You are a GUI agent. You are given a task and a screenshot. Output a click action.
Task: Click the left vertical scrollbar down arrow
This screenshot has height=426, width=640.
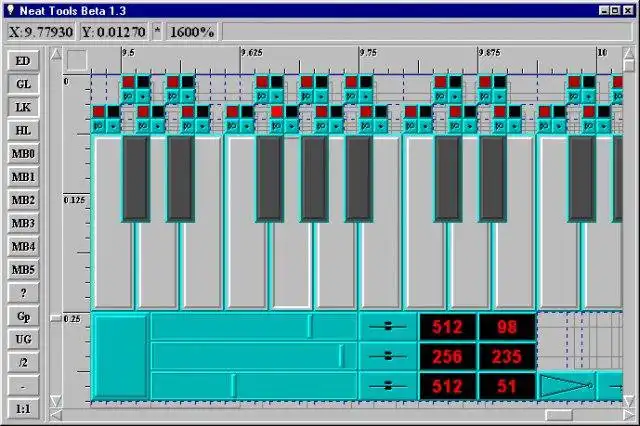click(x=56, y=401)
